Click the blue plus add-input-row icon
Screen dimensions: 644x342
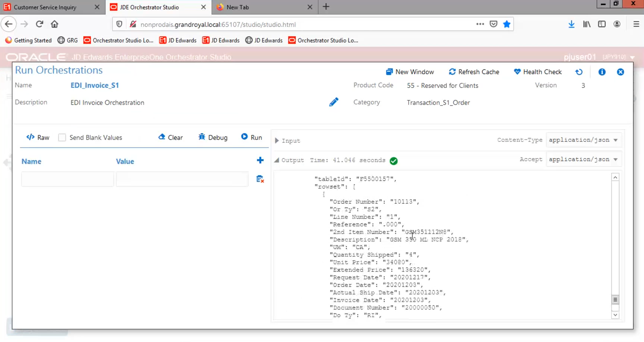pyautogui.click(x=260, y=160)
